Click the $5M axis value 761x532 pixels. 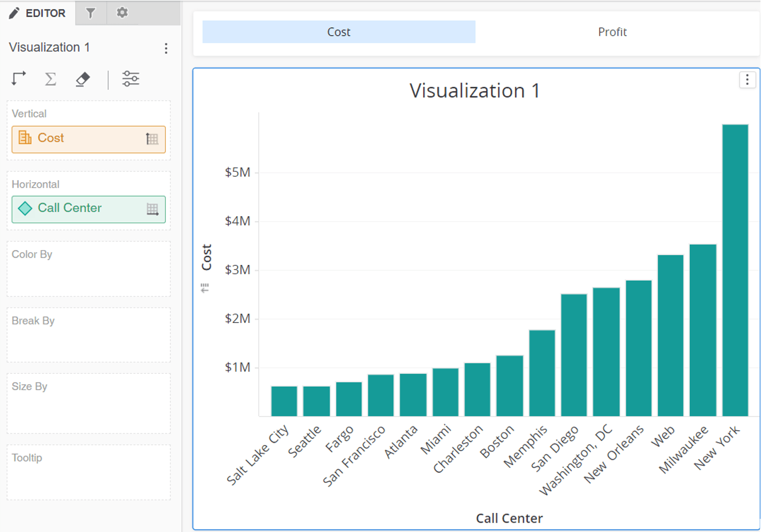238,172
